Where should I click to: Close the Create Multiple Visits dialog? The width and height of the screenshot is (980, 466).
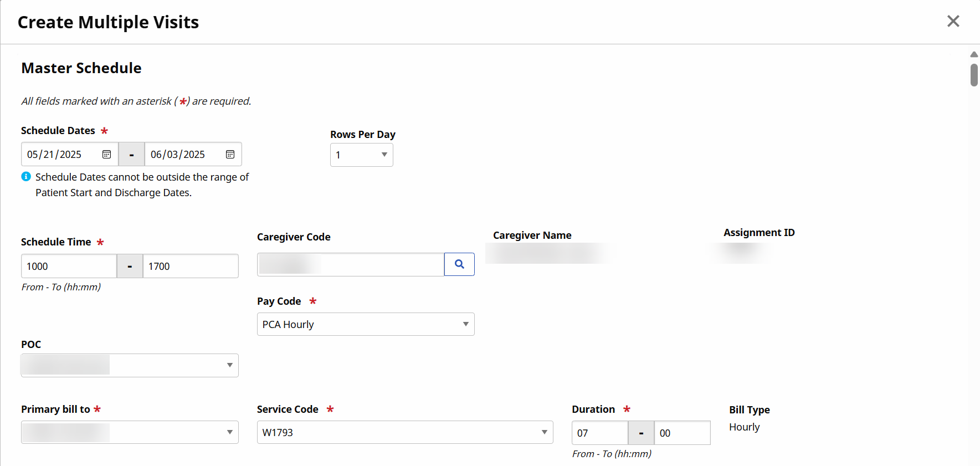pos(953,21)
